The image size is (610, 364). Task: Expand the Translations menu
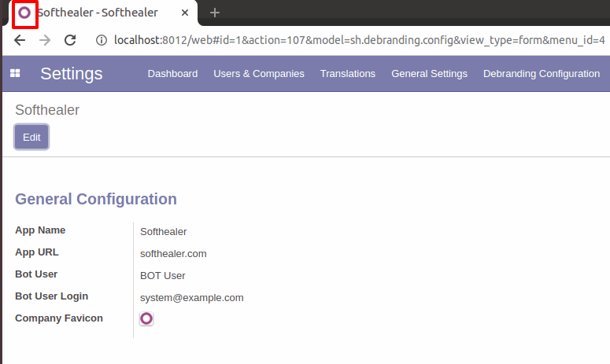[x=348, y=74]
